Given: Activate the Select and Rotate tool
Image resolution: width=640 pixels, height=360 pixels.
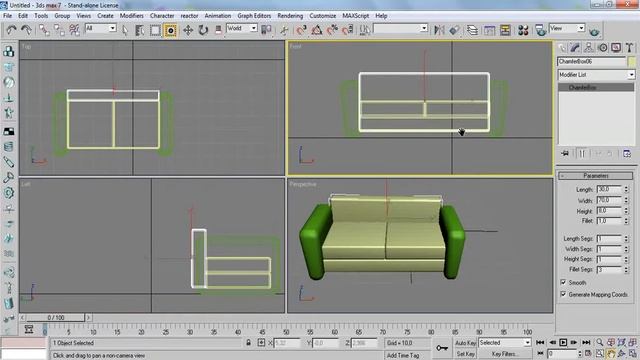Looking at the screenshot, I should click(x=203, y=30).
